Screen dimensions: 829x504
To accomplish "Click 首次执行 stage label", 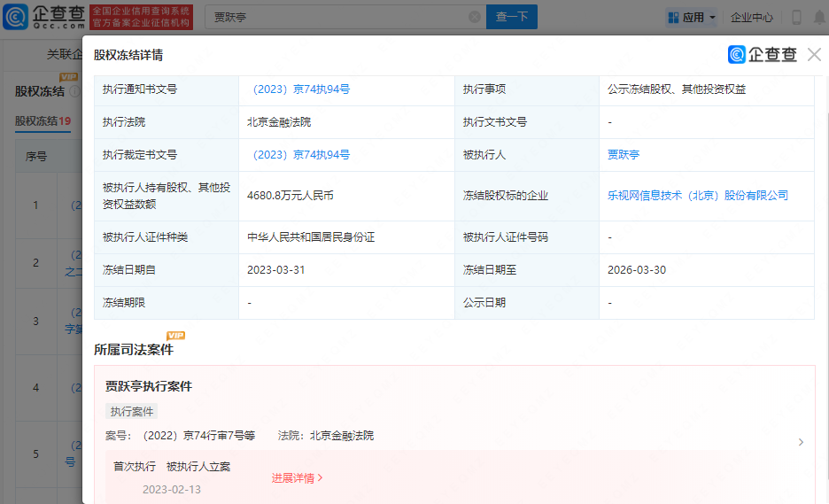I will pyautogui.click(x=135, y=467).
